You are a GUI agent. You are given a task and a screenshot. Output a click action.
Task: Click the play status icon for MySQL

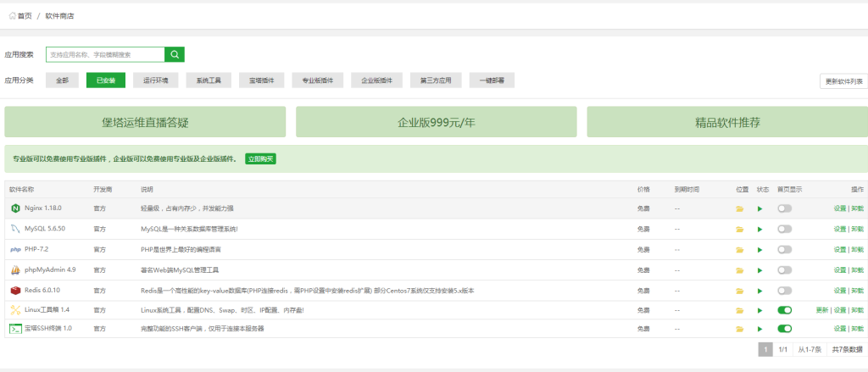coord(760,229)
